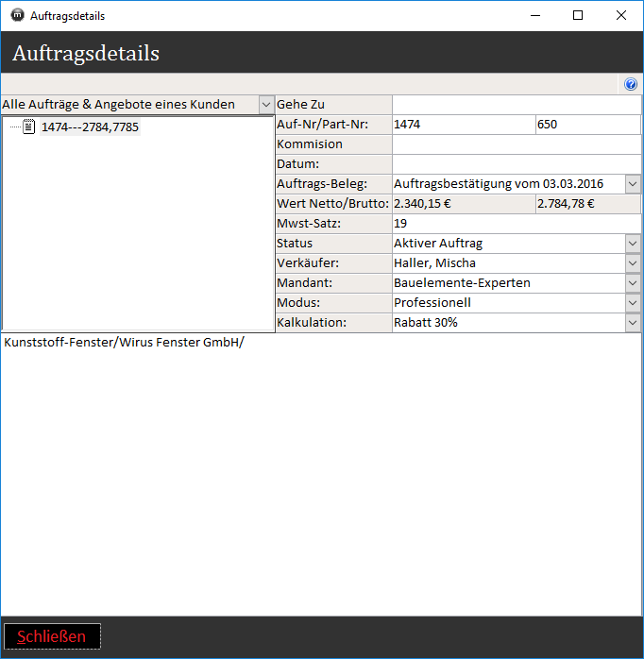Open the Status dropdown arrow

coord(633,243)
